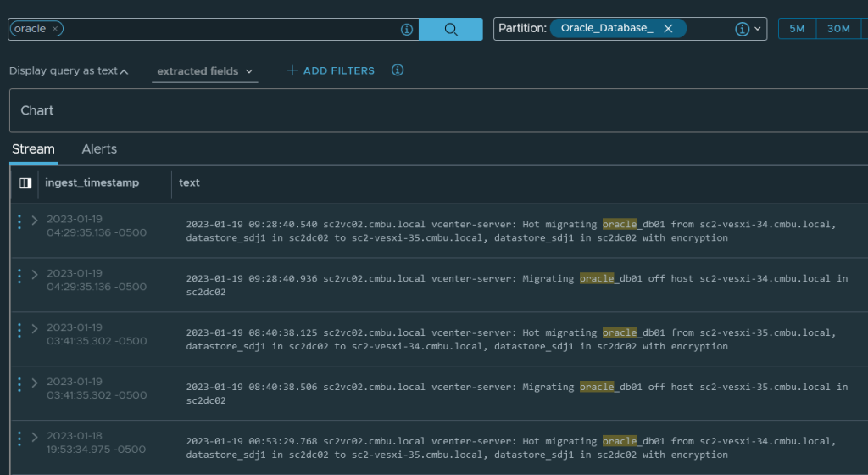Expand the 00:53:29.768 log row
Screen dimensions: 868x475
[x=35, y=438]
